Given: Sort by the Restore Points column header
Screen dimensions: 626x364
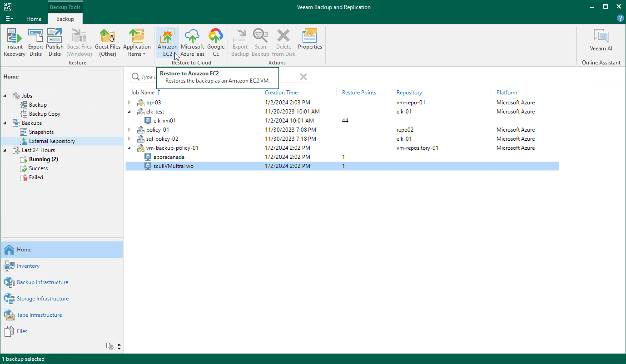Looking at the screenshot, I should point(359,92).
